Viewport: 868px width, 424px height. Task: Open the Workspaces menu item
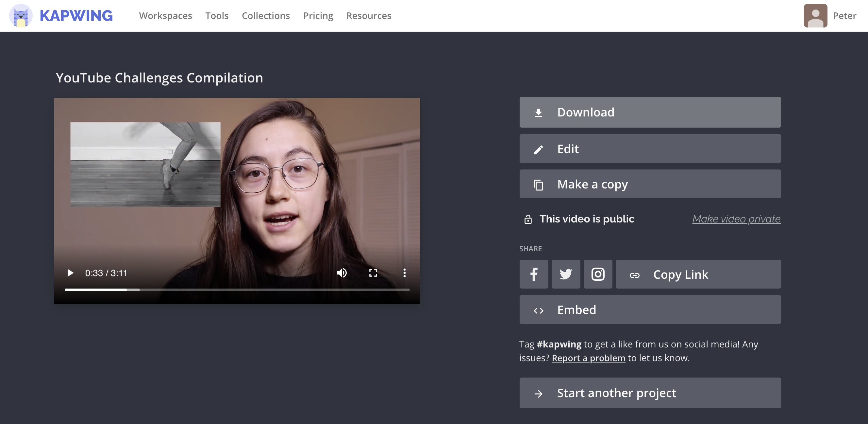(165, 16)
